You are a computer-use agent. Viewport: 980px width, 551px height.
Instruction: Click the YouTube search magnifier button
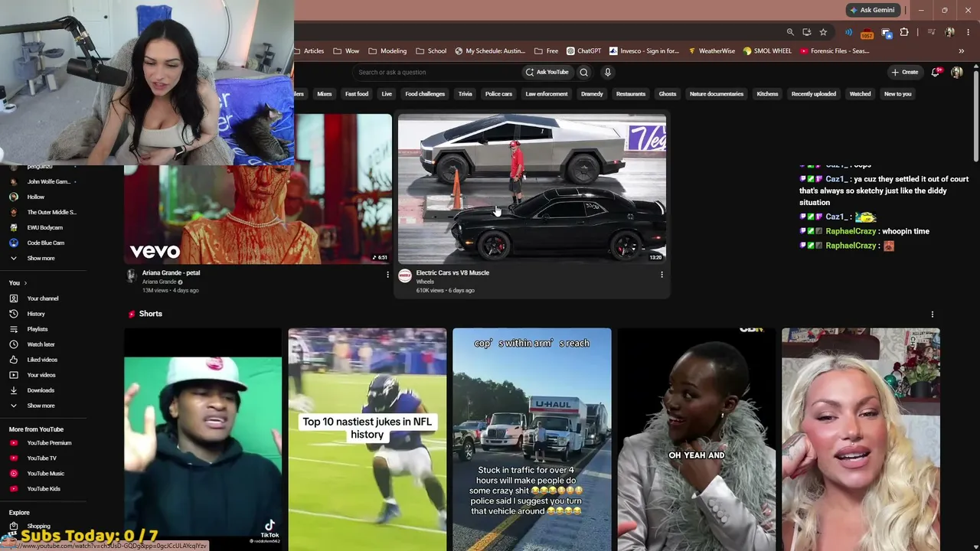coord(583,72)
